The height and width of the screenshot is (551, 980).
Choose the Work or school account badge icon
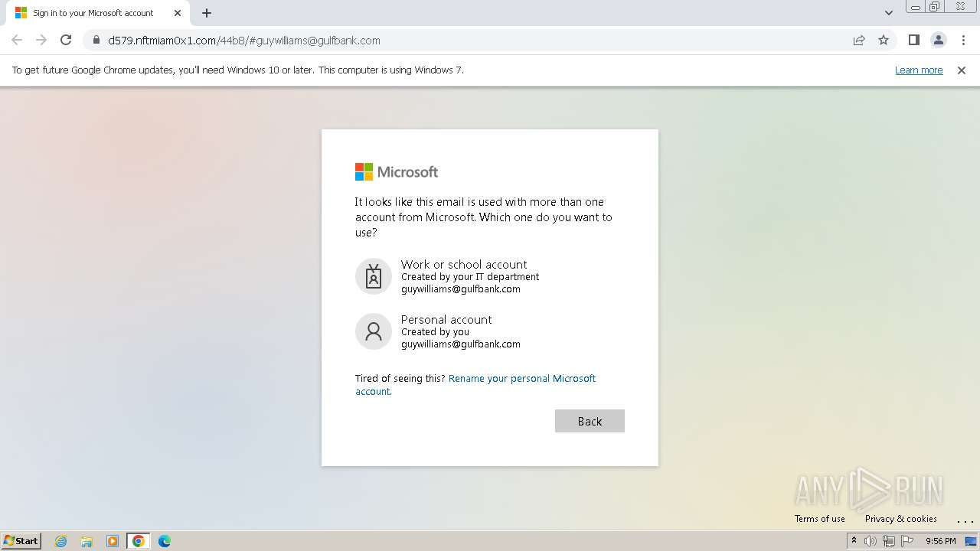point(374,276)
